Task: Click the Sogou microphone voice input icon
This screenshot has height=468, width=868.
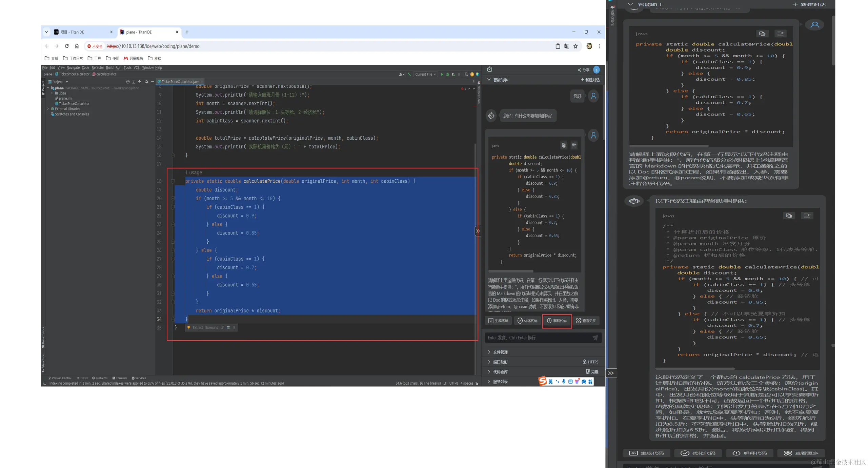Action: (x=564, y=381)
